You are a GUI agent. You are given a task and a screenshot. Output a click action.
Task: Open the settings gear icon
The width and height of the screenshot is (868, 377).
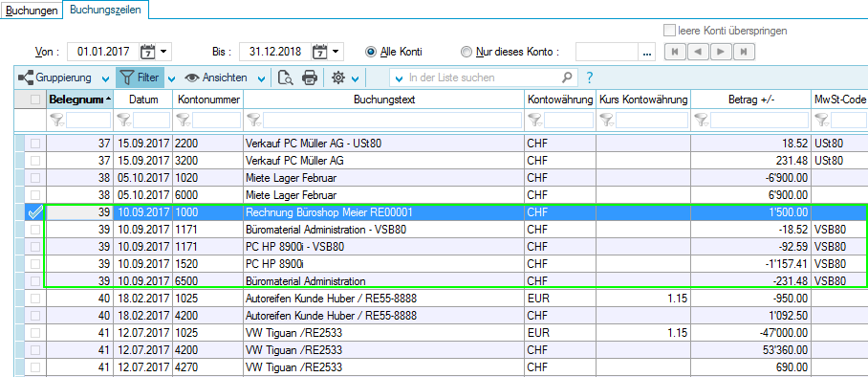coord(337,78)
